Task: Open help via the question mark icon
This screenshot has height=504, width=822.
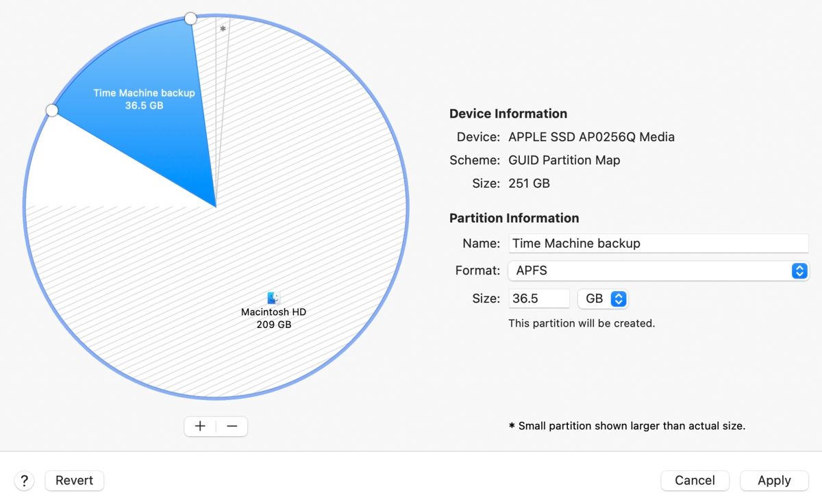Action: coord(24,480)
